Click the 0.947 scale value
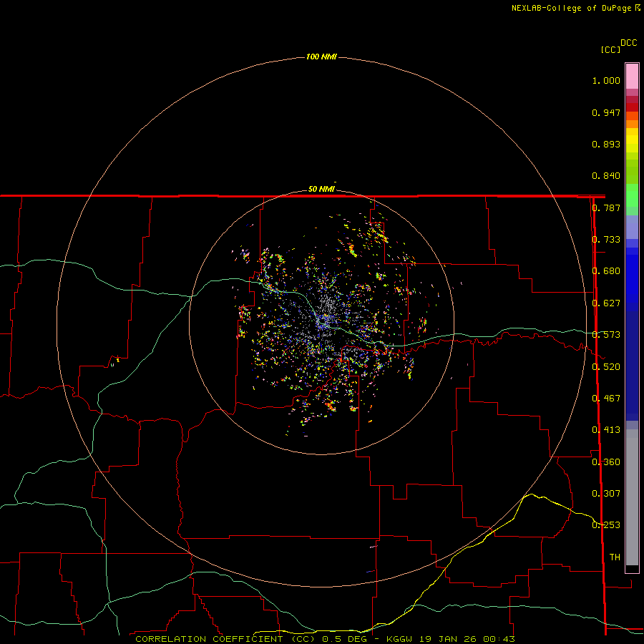The height and width of the screenshot is (644, 644). 606,112
